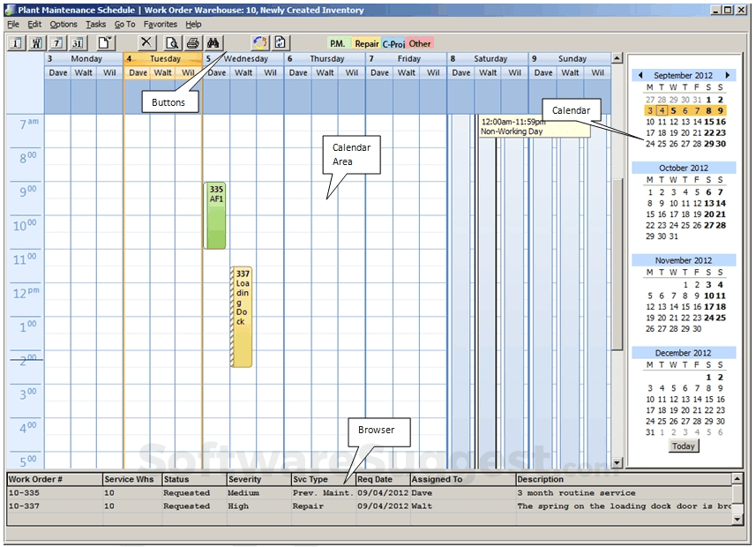Click the delete X toolbar icon
The image size is (756, 547).
click(146, 42)
